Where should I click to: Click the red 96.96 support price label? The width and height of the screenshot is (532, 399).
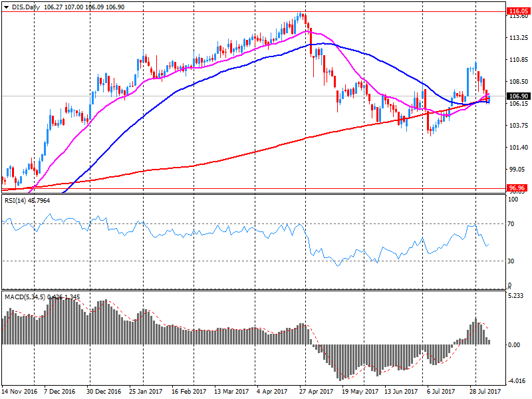517,188
